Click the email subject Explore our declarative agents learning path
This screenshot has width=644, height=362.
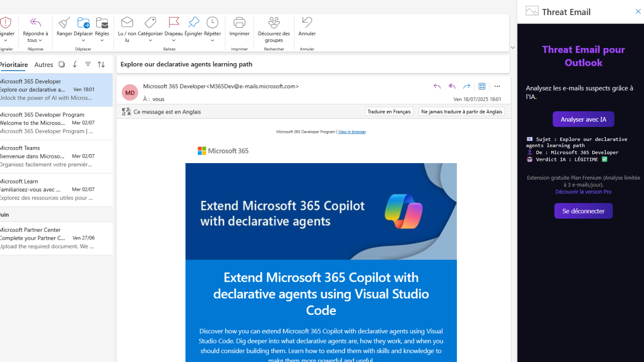point(186,64)
